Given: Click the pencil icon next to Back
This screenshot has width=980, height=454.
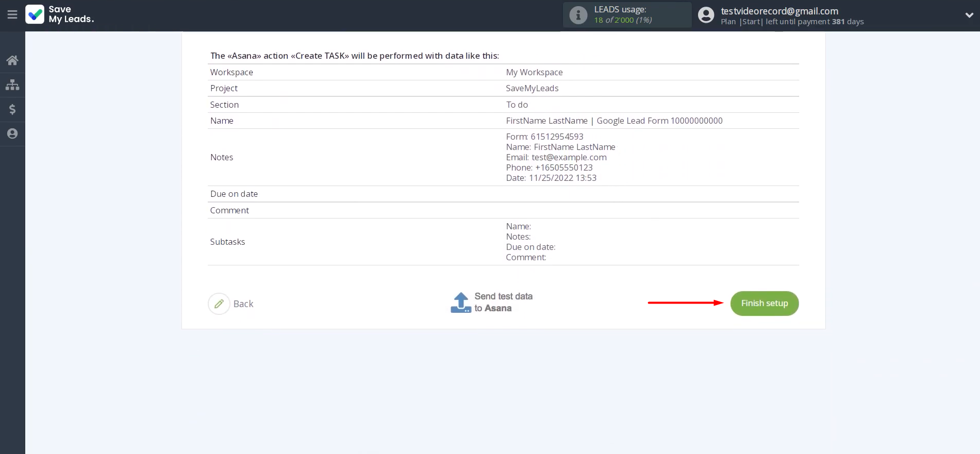Looking at the screenshot, I should [x=219, y=304].
